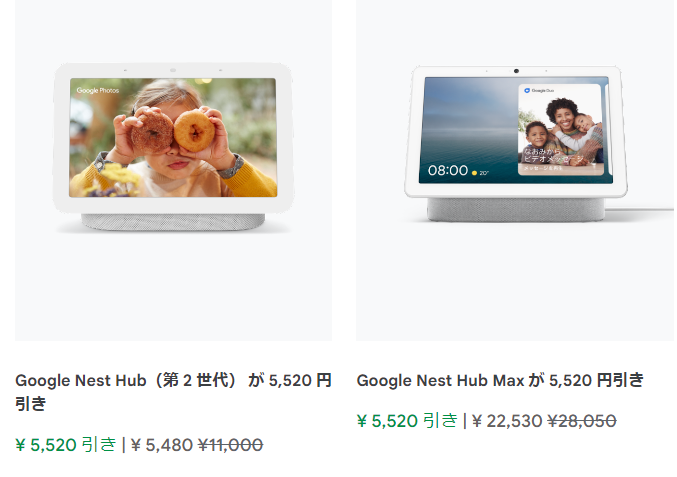Click the donut photo on Nest Hub screen
The image size is (677, 477).
pos(173,137)
